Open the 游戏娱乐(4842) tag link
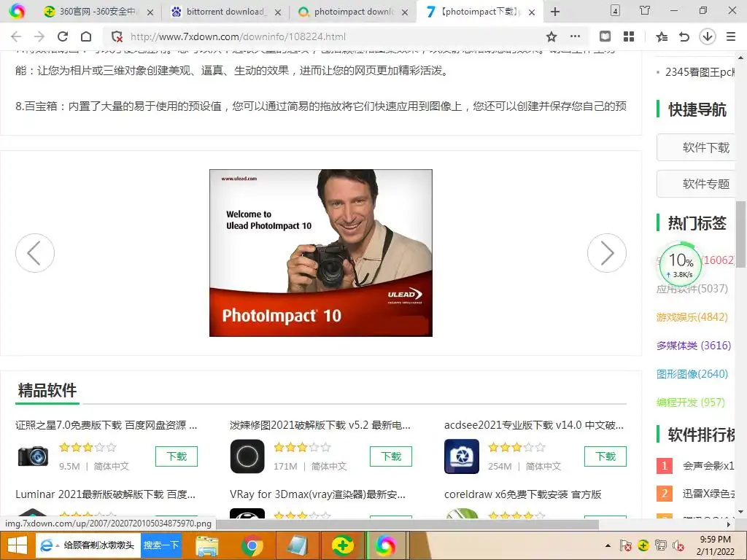Image resolution: width=747 pixels, height=560 pixels. click(x=692, y=317)
